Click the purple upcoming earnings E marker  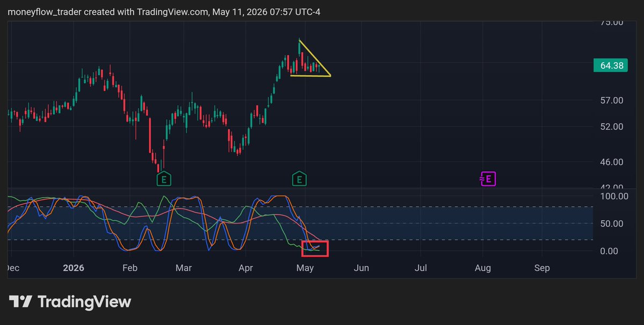coord(488,179)
